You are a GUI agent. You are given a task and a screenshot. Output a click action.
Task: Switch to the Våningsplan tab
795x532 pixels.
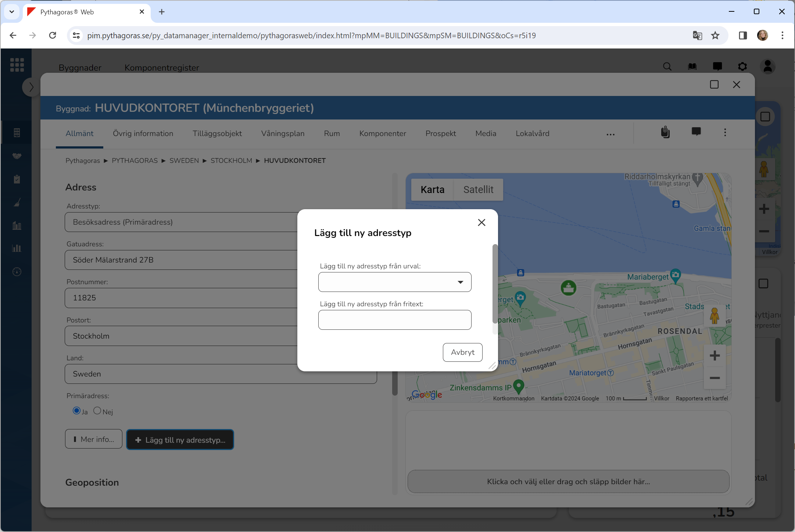[x=282, y=133]
